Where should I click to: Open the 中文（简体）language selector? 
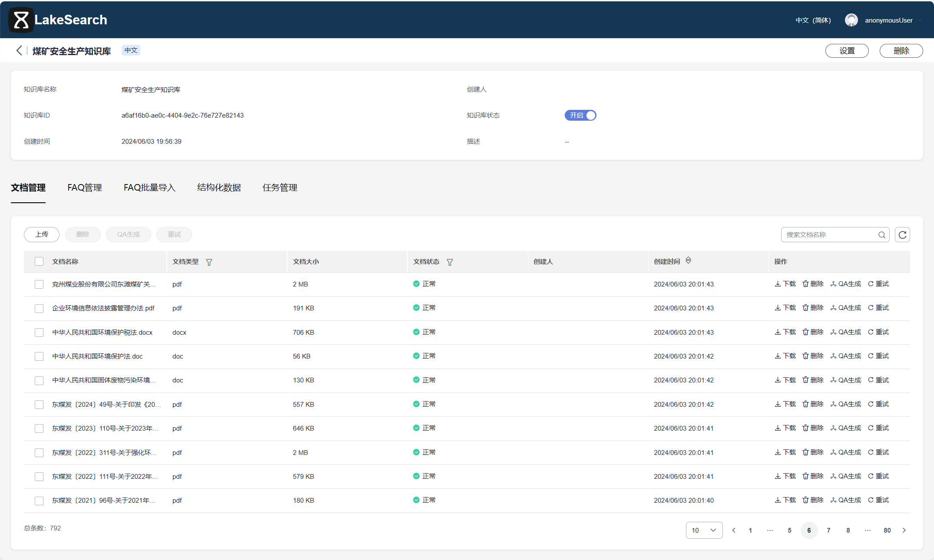coord(813,20)
